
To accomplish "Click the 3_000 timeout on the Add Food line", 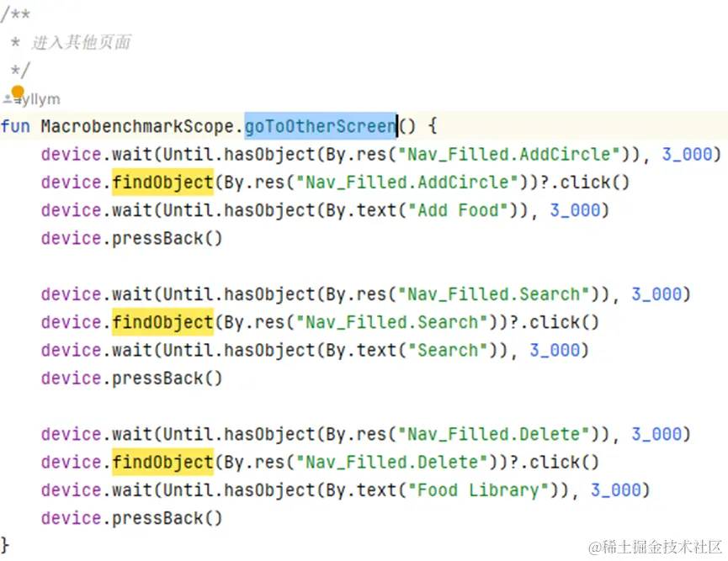I will pyautogui.click(x=576, y=210).
